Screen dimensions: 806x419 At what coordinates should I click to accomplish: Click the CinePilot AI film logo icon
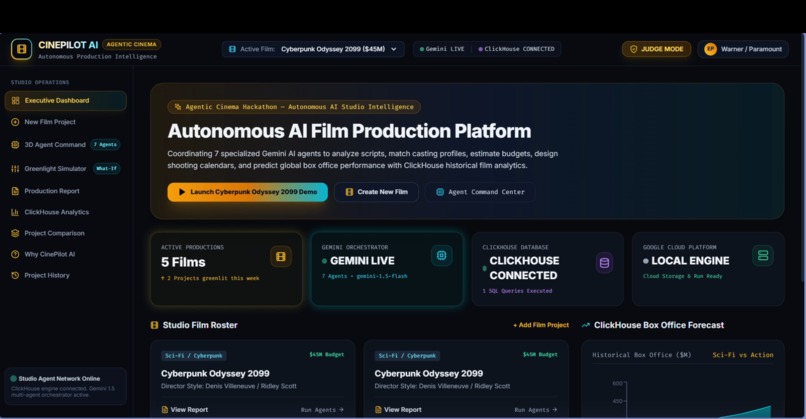pyautogui.click(x=22, y=49)
